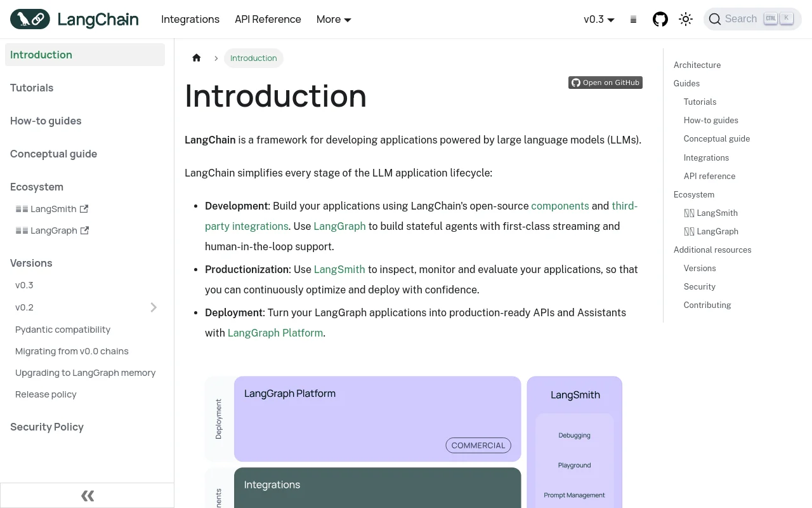The width and height of the screenshot is (812, 508).
Task: Click the magnifier icon in the search bar
Action: point(715,19)
